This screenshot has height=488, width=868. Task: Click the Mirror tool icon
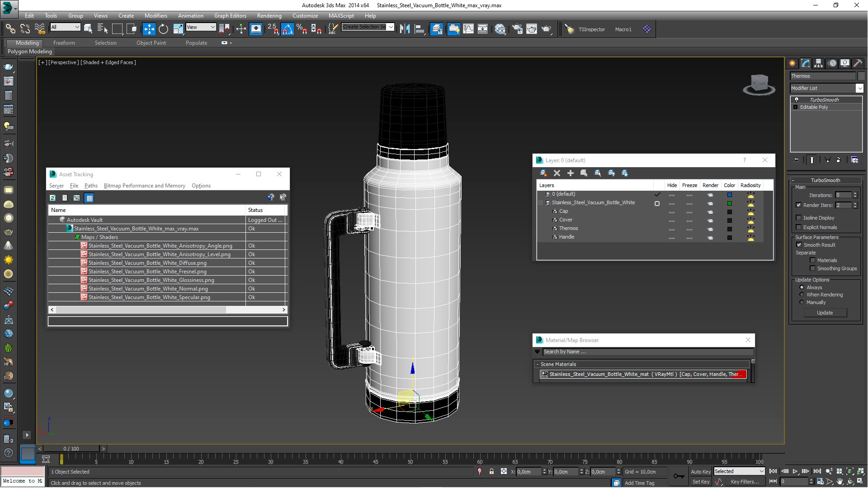(x=405, y=29)
